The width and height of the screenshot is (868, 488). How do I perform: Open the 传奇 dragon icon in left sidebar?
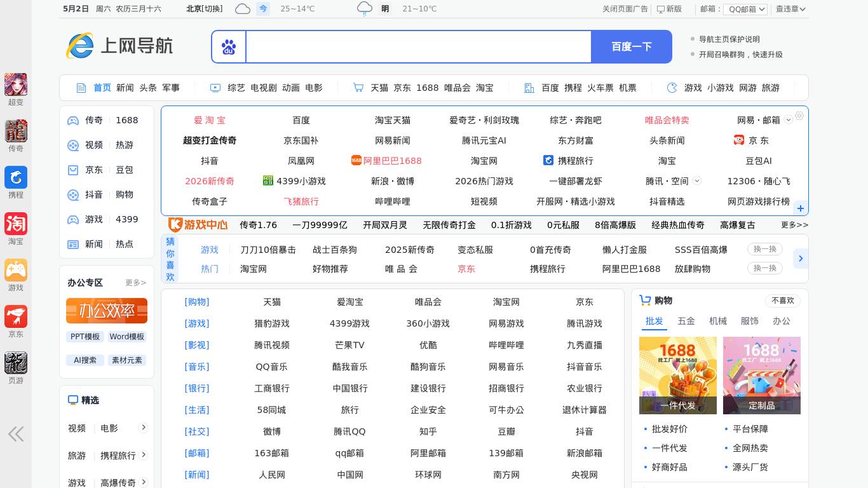click(16, 131)
